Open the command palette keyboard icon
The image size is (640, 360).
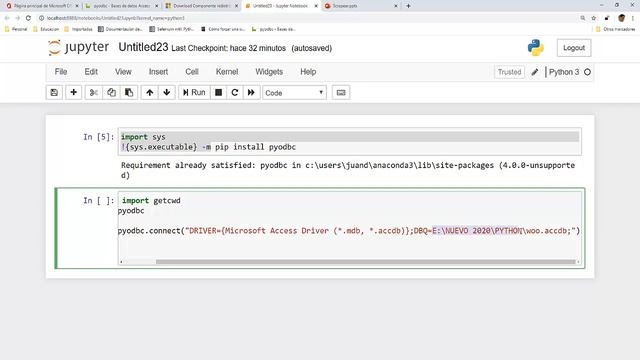tap(341, 93)
